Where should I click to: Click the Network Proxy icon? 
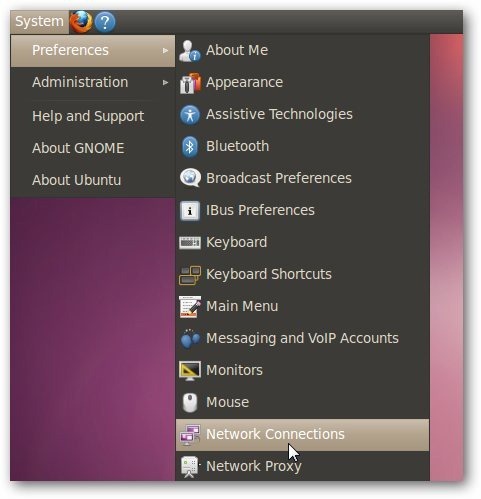pos(189,467)
